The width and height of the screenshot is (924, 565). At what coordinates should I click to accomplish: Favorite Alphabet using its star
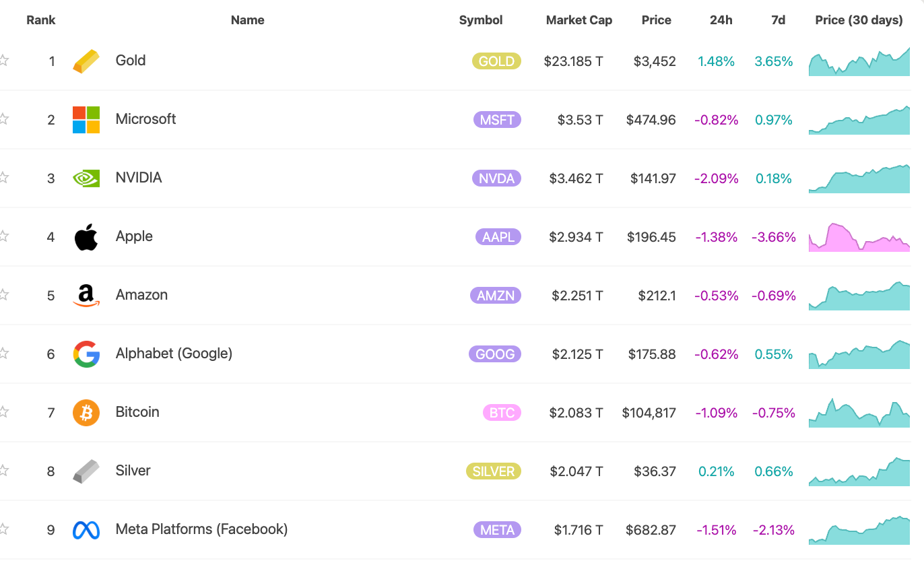point(3,353)
